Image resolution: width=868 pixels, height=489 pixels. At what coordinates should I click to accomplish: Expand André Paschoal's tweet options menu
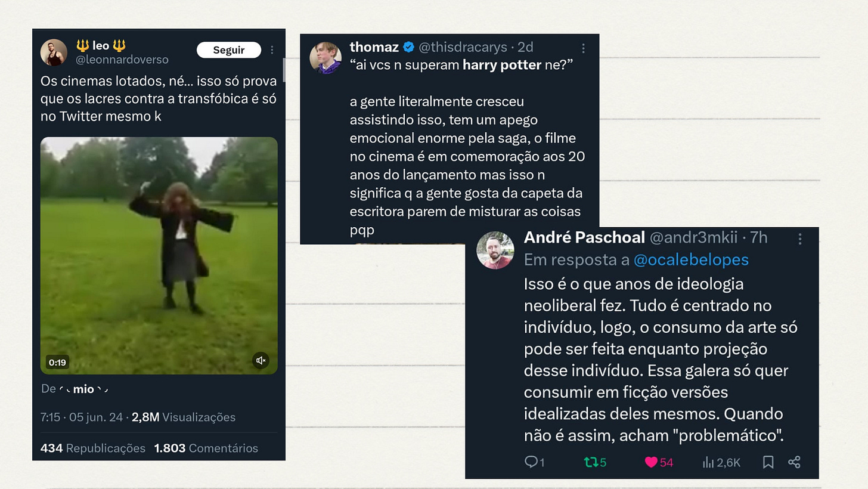click(800, 239)
